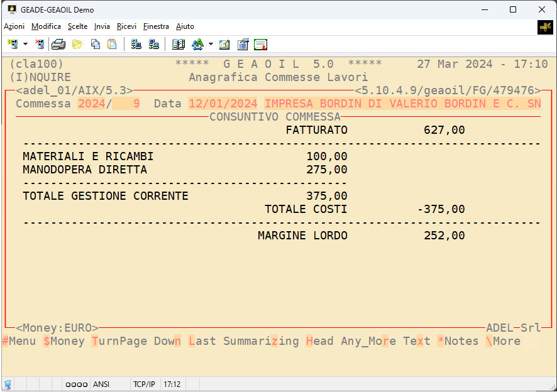Click the copy icon in toolbar

coord(96,44)
